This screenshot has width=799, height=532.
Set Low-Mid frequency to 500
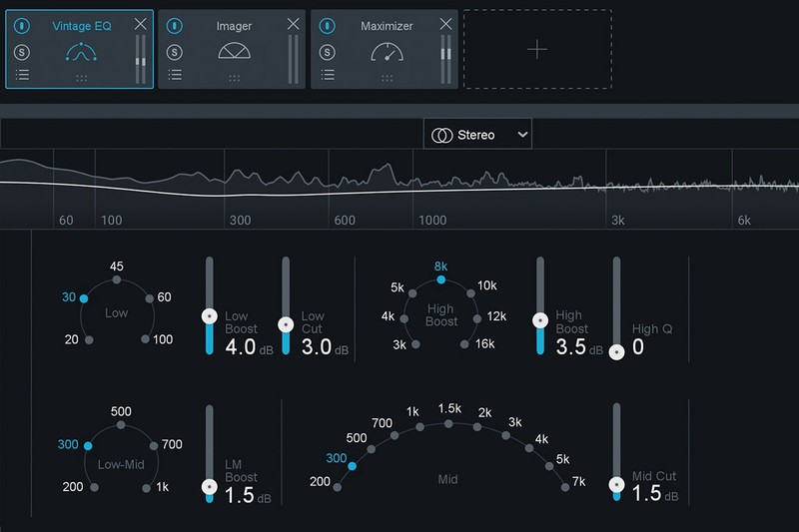121,425
